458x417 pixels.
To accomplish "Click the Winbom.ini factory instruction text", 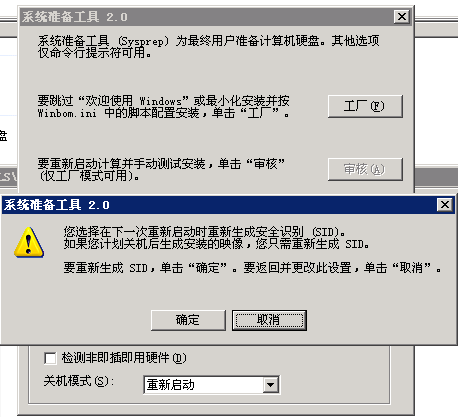I will coord(163,107).
